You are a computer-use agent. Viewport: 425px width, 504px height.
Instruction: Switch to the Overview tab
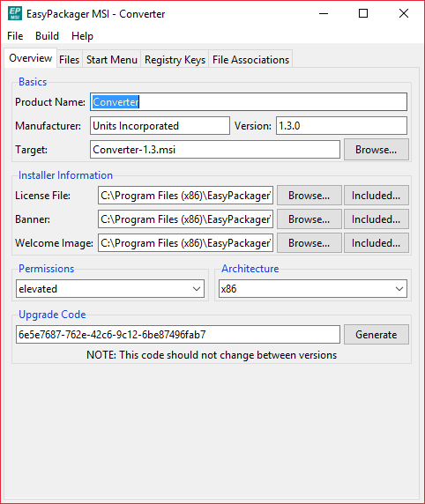pyautogui.click(x=31, y=58)
